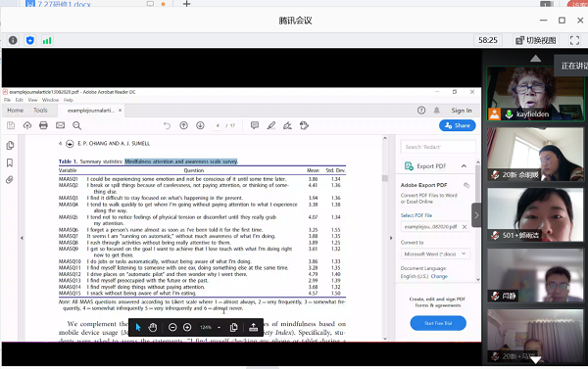Open page thumbnails panel icon
588x369 pixels.
click(10, 146)
